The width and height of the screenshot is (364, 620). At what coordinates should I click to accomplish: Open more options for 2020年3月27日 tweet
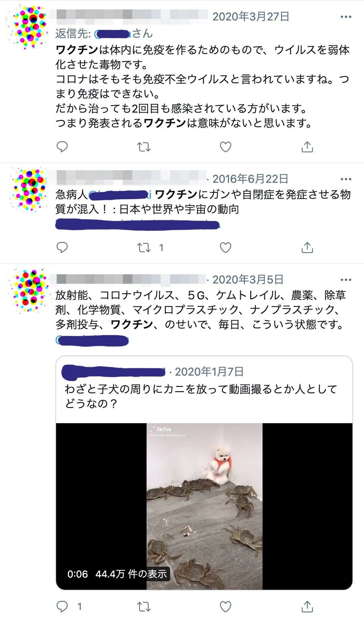tap(346, 17)
